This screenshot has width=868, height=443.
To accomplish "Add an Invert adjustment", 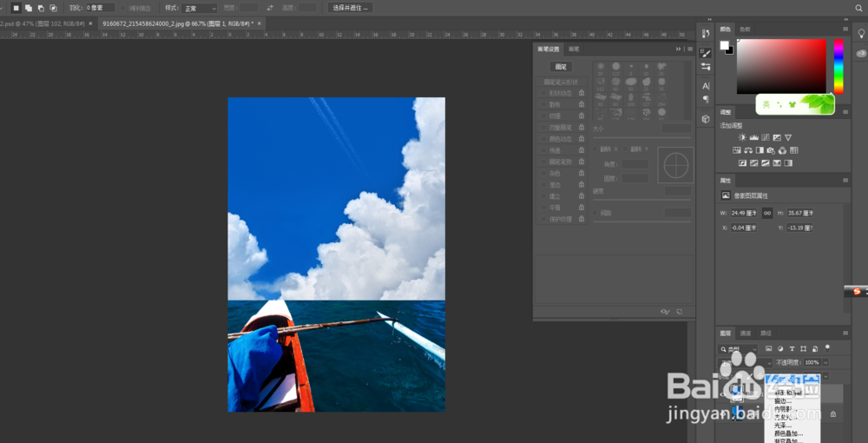I will (x=743, y=163).
